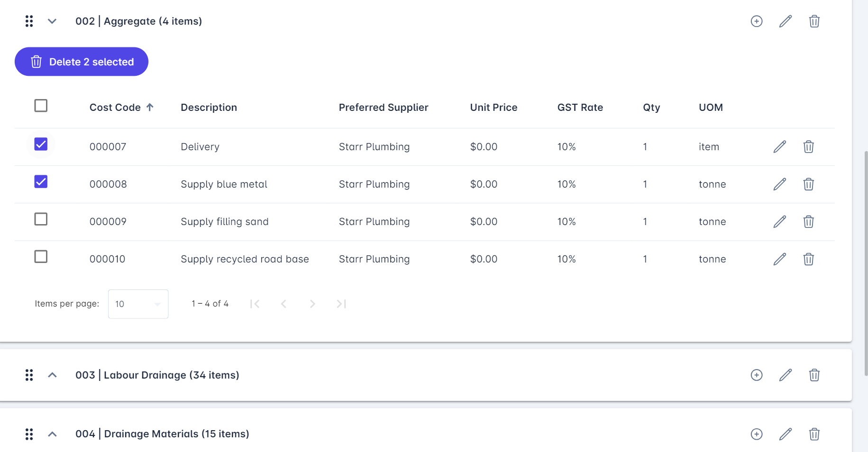Select the Supply filling sand checkbox
The height and width of the screenshot is (452, 868).
tap(41, 219)
